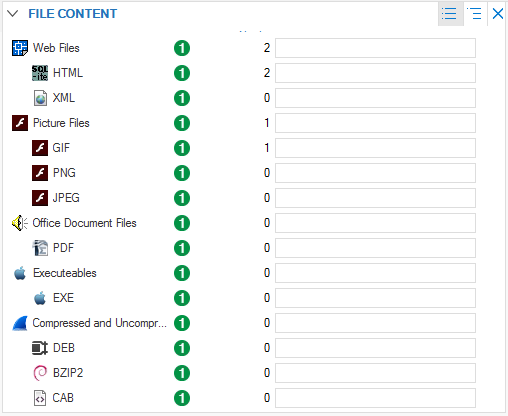Toggle the green indicator for EXE row

[182, 298]
